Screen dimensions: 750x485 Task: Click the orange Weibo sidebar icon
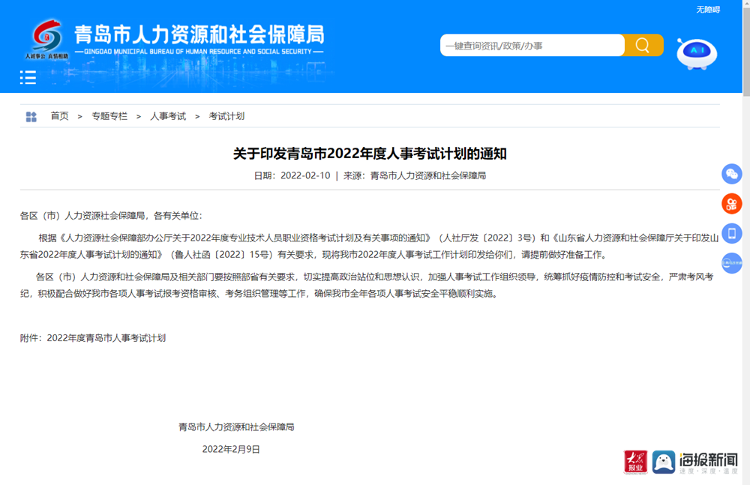coord(732,204)
